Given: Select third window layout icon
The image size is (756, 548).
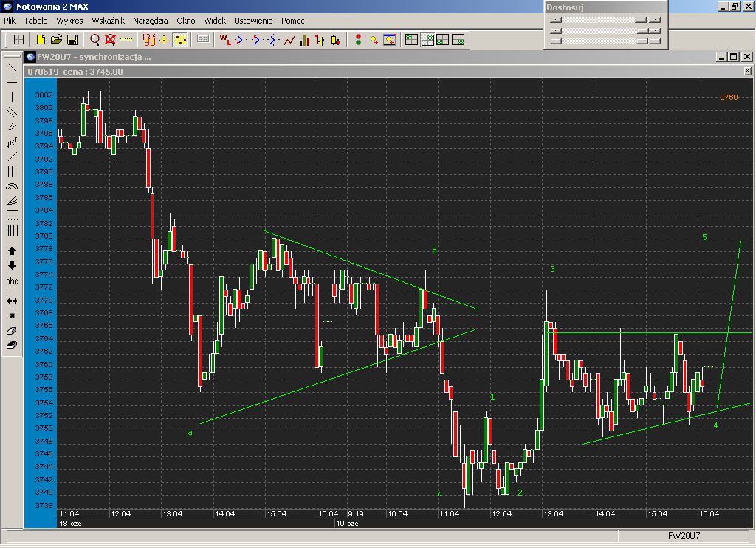Looking at the screenshot, I should point(443,40).
